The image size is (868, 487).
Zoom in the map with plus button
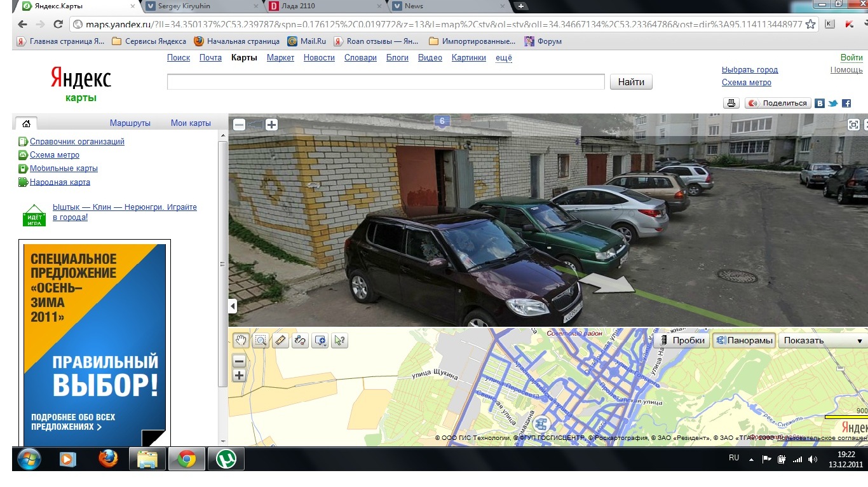[239, 375]
